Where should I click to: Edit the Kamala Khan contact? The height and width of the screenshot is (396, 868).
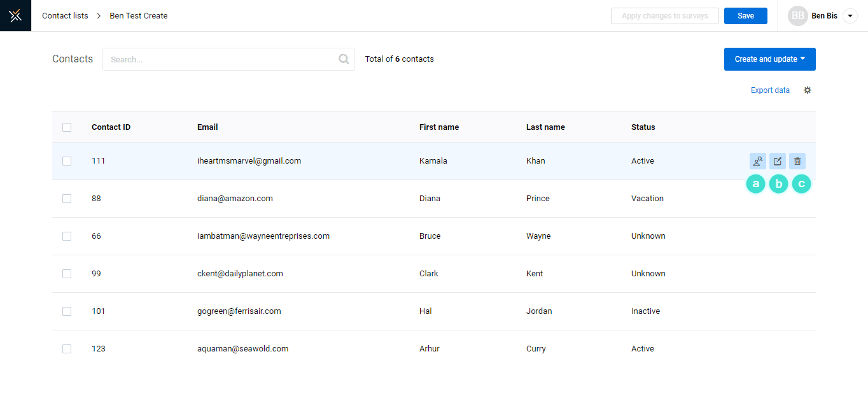778,161
